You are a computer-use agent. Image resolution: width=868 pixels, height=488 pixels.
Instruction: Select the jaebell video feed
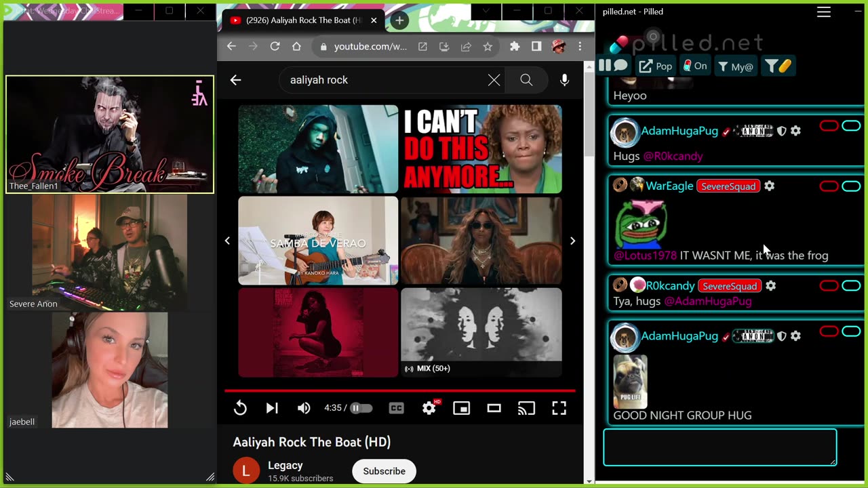(x=110, y=370)
